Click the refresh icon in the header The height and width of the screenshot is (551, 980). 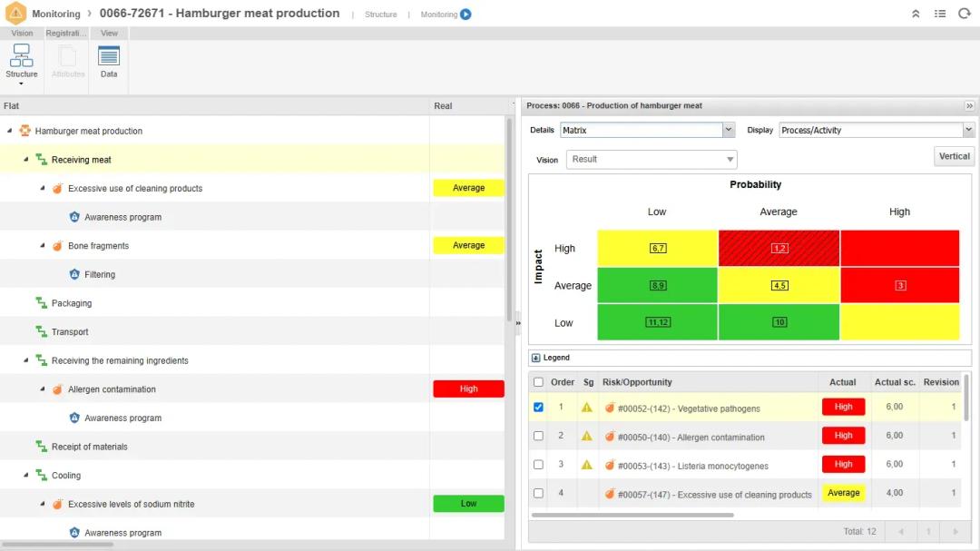point(964,14)
